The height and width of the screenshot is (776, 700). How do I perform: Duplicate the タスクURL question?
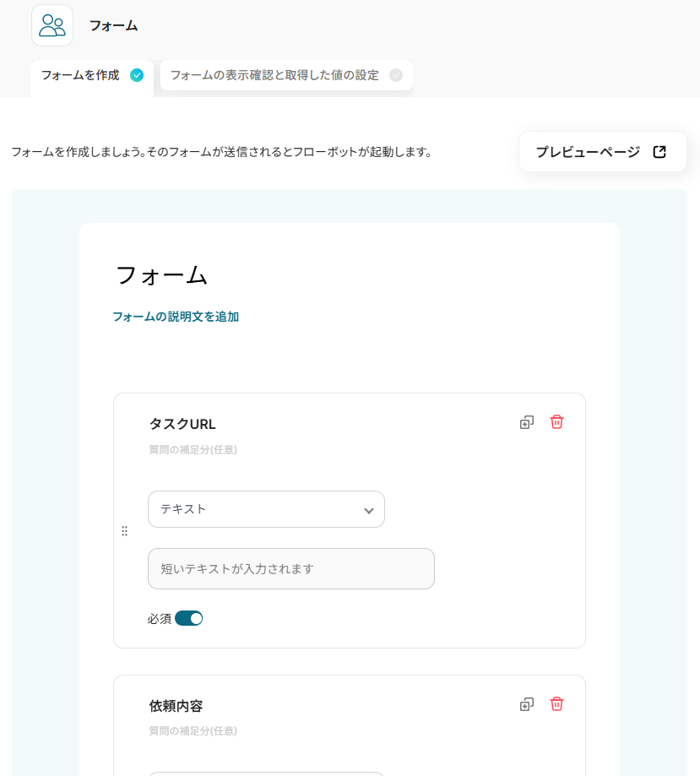tap(527, 422)
